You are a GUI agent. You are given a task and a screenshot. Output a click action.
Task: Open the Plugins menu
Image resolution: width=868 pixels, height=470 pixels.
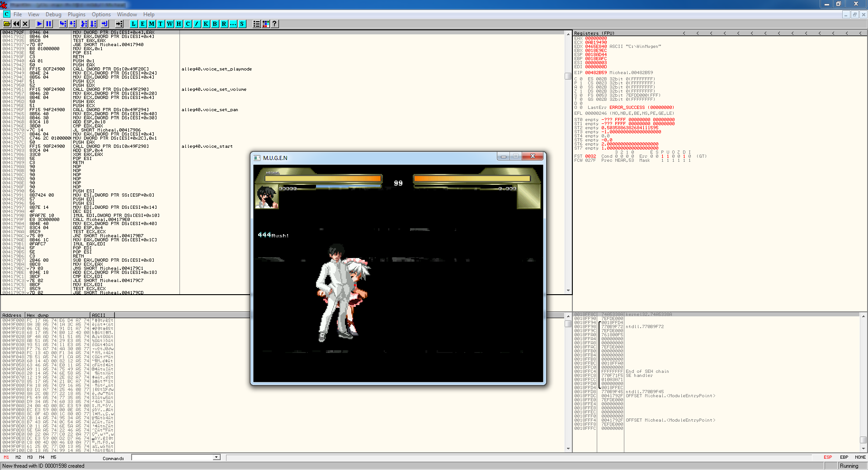pyautogui.click(x=76, y=14)
